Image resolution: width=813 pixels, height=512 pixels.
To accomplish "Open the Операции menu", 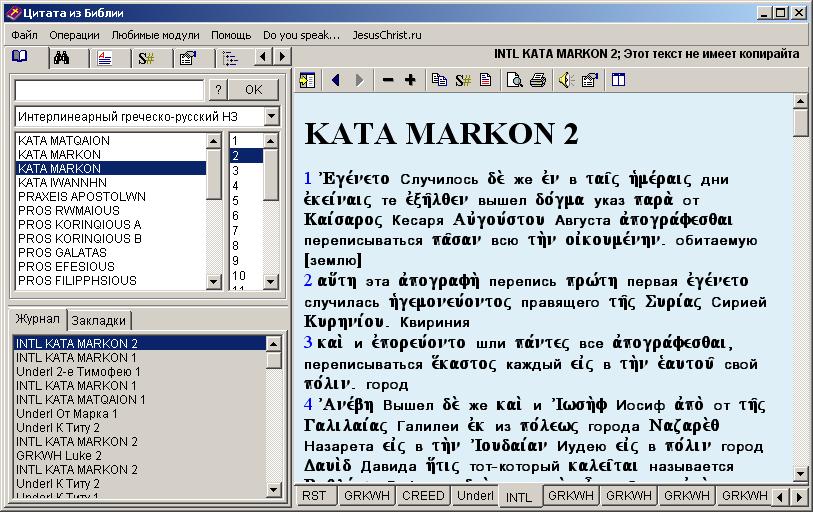I will tap(74, 35).
